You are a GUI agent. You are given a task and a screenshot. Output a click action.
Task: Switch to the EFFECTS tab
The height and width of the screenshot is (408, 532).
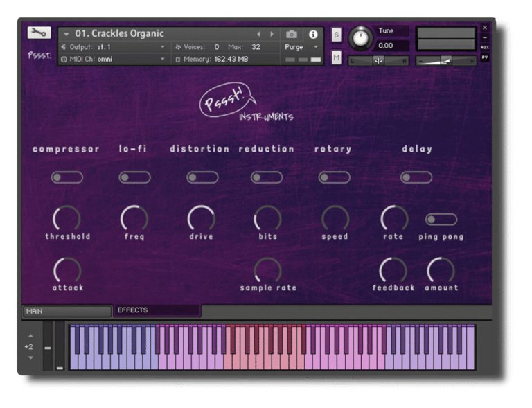[157, 310]
